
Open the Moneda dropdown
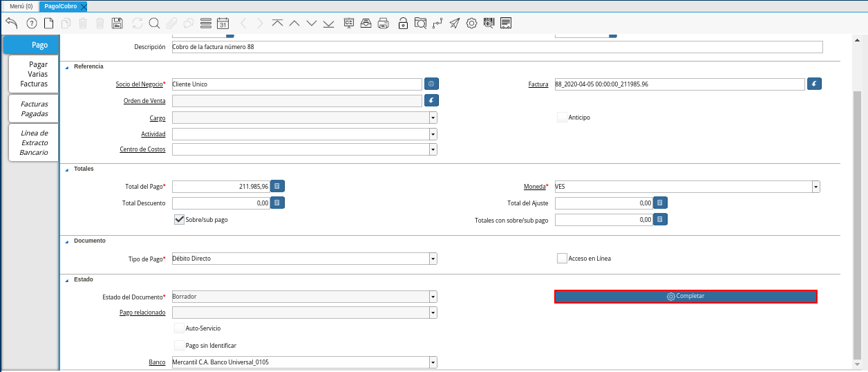click(x=815, y=186)
